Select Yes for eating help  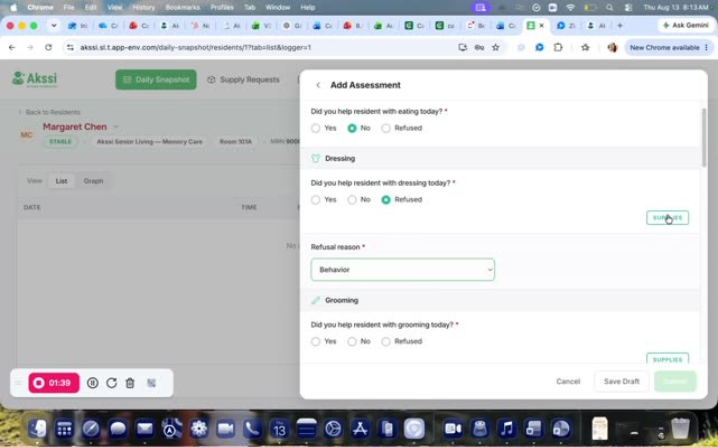click(315, 128)
